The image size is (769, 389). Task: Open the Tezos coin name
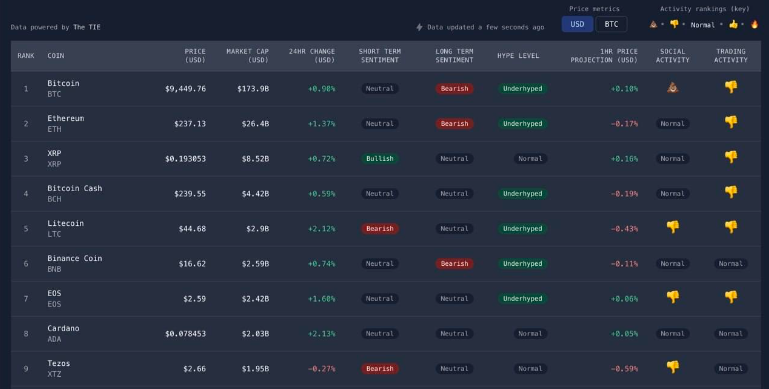(59, 363)
